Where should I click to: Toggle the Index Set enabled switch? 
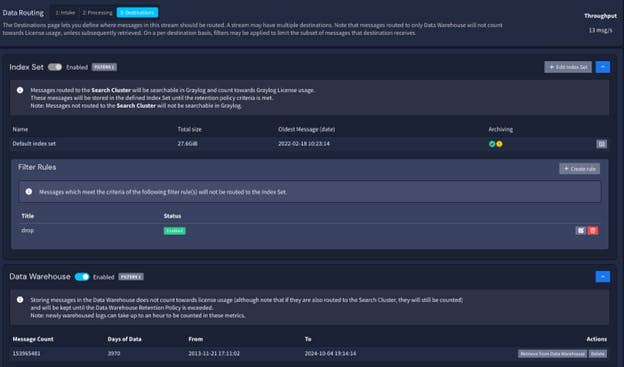[x=55, y=67]
